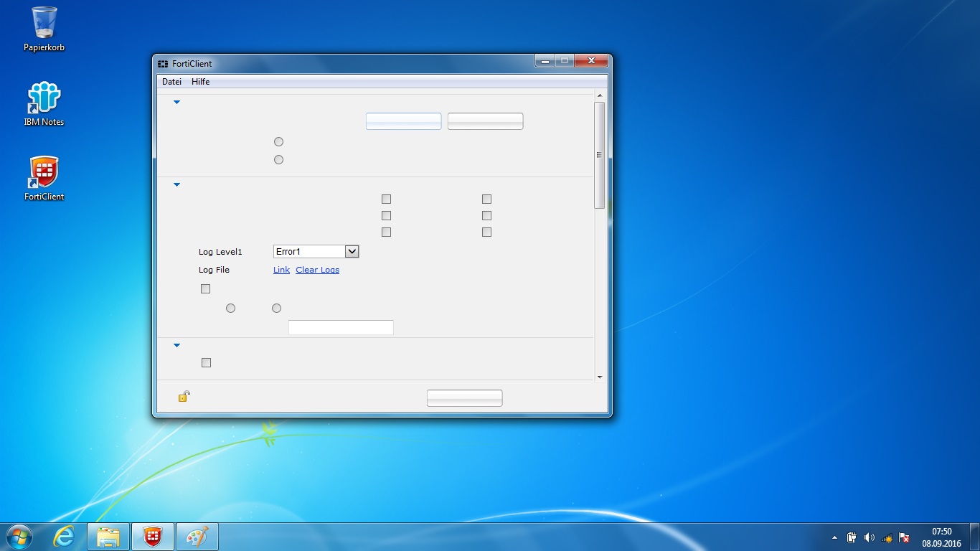The image size is (980, 551).
Task: Open Action Center flag icon in tray
Action: [x=904, y=537]
